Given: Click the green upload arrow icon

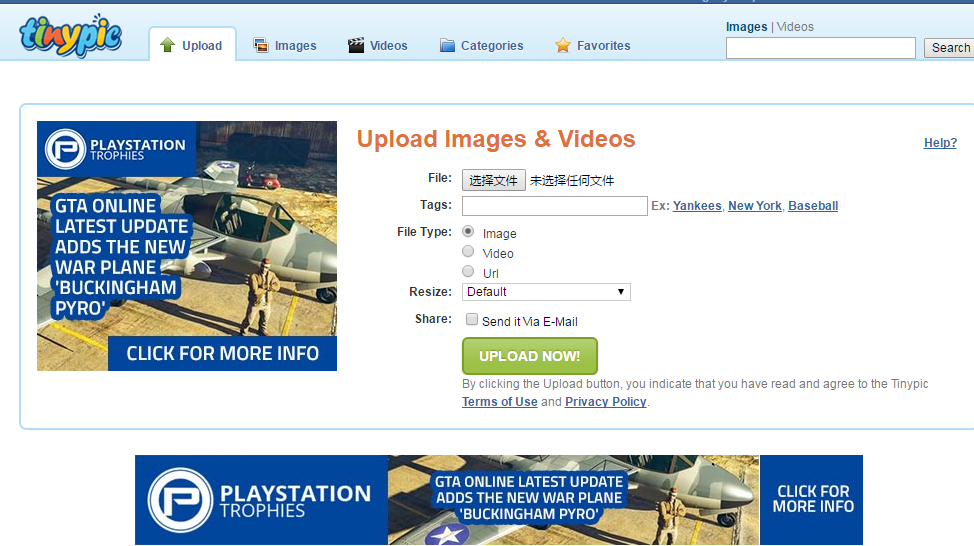Looking at the screenshot, I should 167,45.
